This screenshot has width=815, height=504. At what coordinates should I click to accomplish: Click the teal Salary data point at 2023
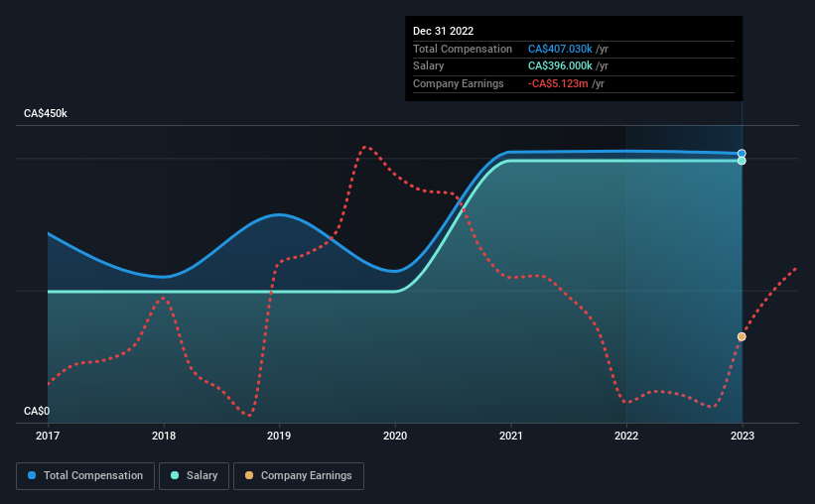click(x=742, y=161)
